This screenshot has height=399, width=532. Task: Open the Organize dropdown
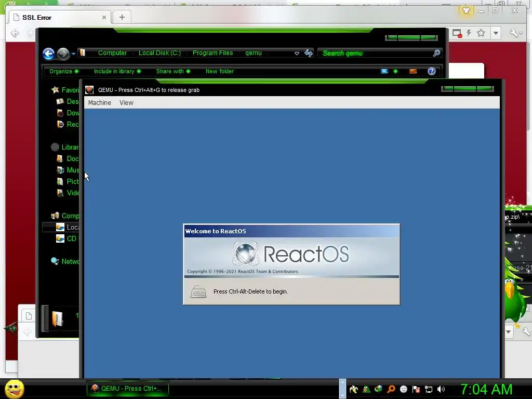coord(64,71)
